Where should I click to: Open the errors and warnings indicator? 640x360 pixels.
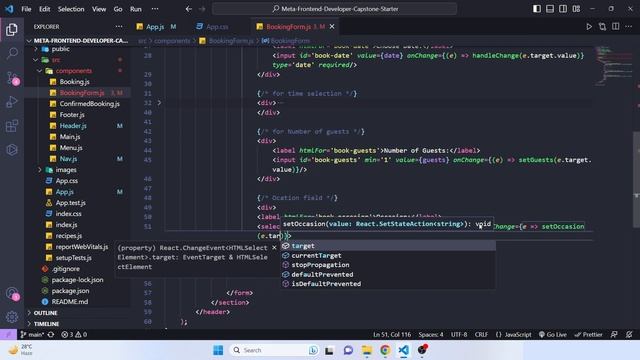click(x=74, y=335)
